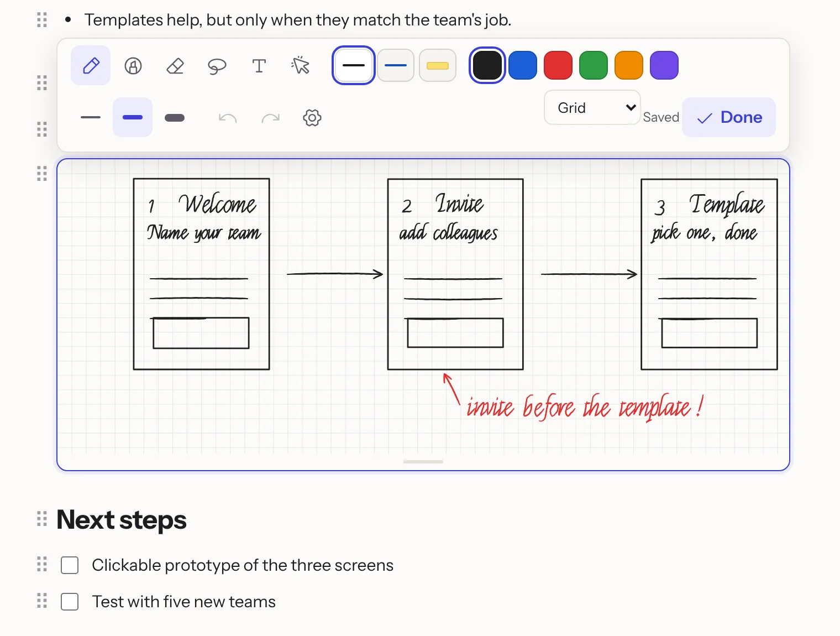The width and height of the screenshot is (840, 636).
Task: Check 'Clickable prototype of the three screens'
Action: (x=70, y=565)
